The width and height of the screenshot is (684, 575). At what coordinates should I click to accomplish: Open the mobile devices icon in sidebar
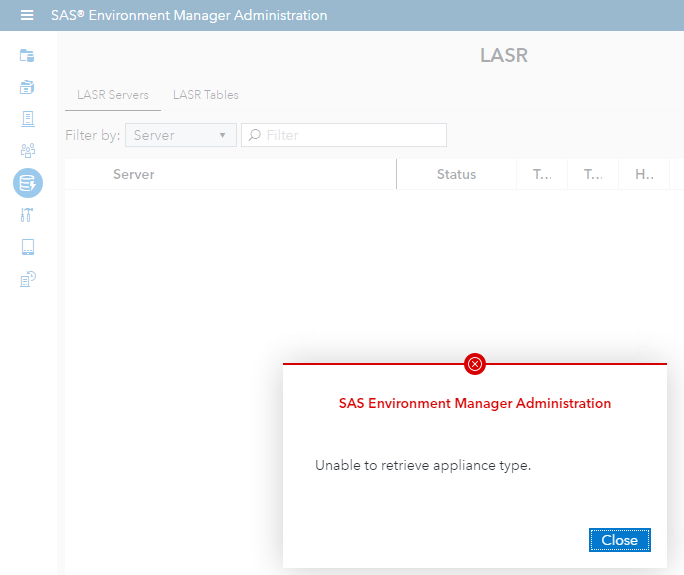click(27, 247)
